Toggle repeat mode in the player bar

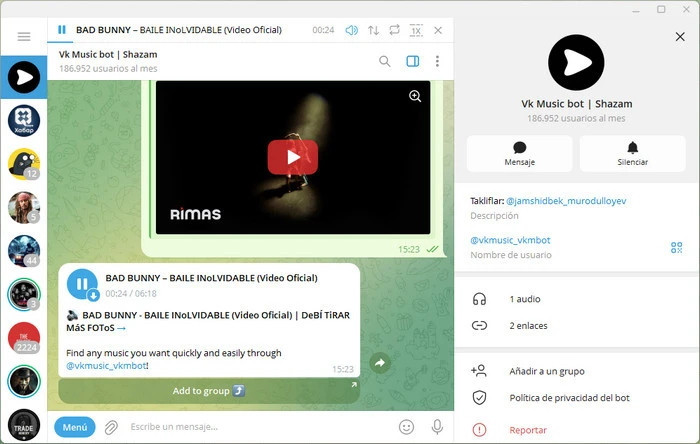tap(394, 30)
